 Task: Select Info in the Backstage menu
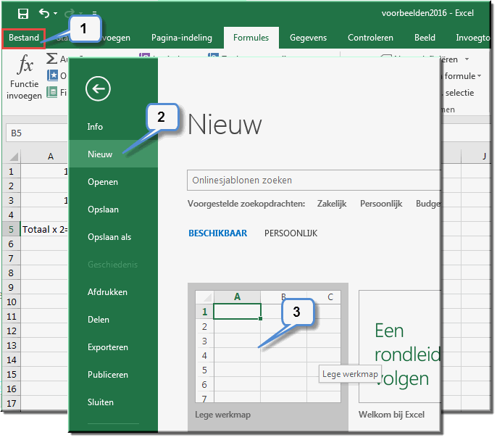(x=113, y=127)
